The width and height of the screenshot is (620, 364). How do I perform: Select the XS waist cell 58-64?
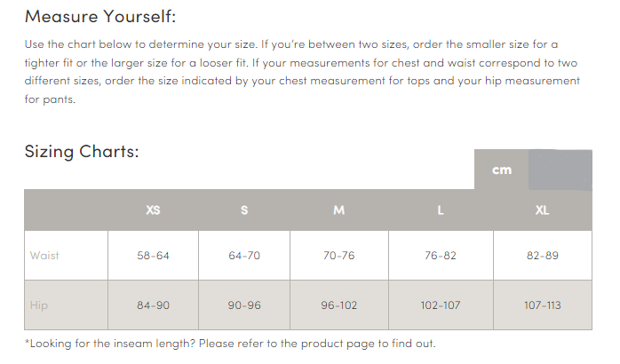click(153, 256)
